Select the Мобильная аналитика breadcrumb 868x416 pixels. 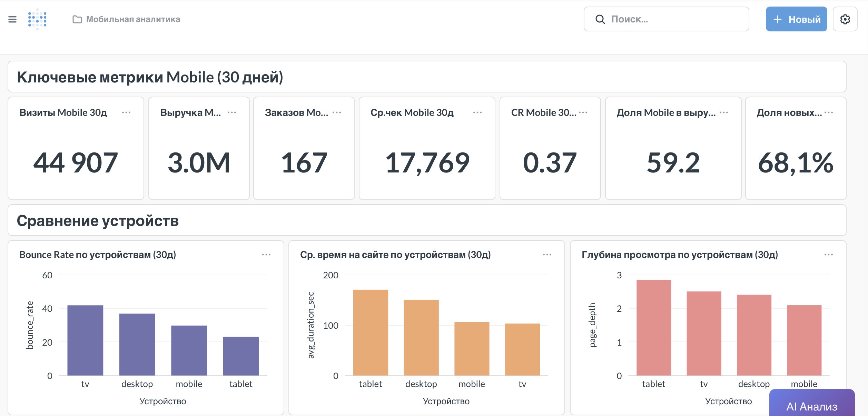[133, 19]
